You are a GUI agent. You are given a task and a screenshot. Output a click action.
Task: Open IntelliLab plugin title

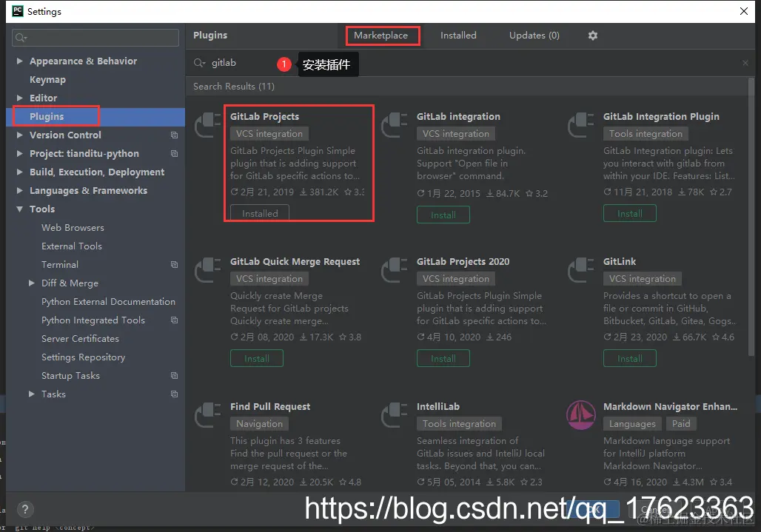click(x=438, y=406)
